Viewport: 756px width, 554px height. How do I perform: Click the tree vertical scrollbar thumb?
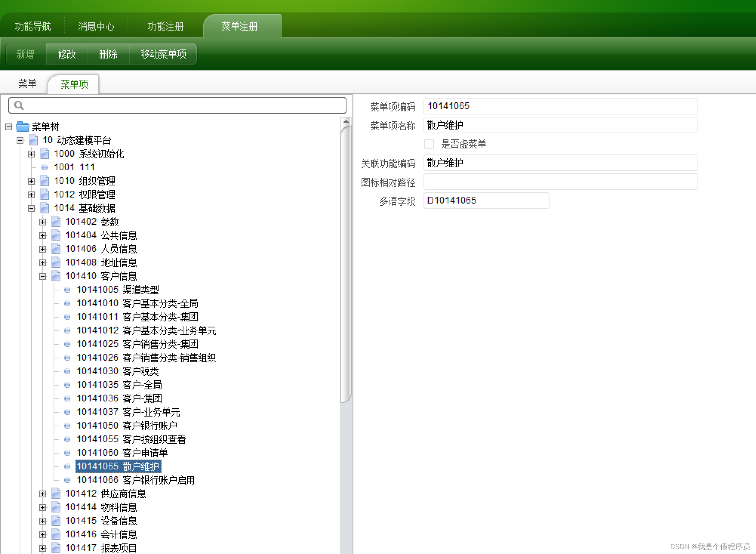click(x=346, y=264)
